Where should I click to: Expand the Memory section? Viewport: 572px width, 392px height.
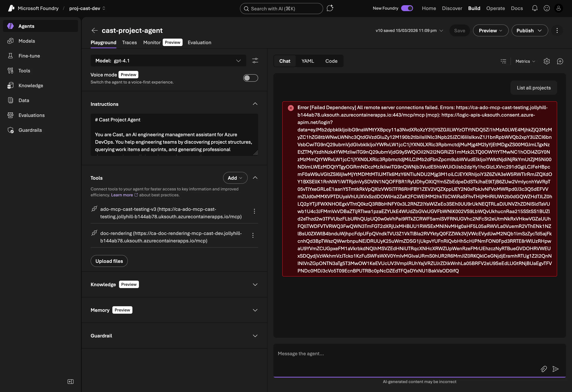pyautogui.click(x=255, y=310)
